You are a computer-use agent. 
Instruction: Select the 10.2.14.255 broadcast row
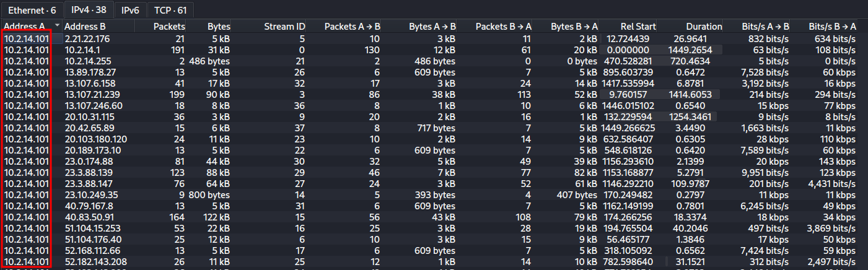434,61
